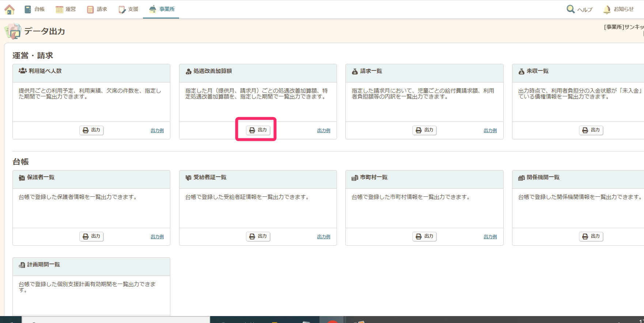
Task: Click the データ出力 page icon
Action: pyautogui.click(x=13, y=31)
